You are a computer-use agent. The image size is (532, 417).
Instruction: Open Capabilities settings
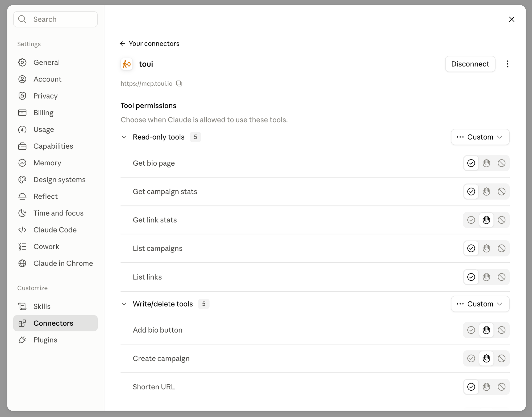coord(55,146)
